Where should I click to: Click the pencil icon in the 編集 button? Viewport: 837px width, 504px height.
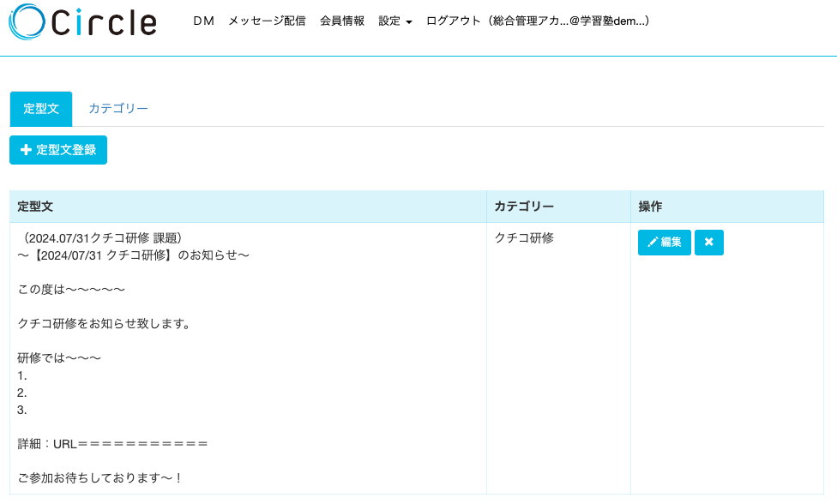(x=652, y=242)
